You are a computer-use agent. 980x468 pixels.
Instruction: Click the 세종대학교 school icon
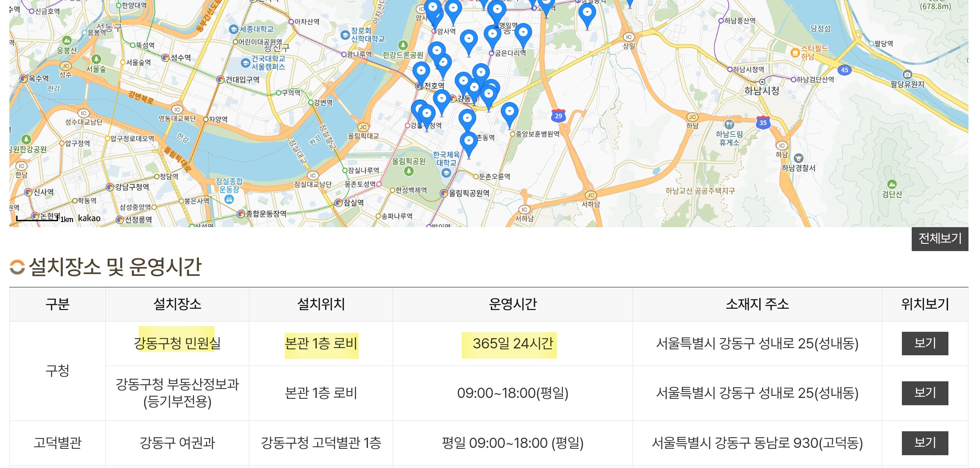click(x=233, y=29)
